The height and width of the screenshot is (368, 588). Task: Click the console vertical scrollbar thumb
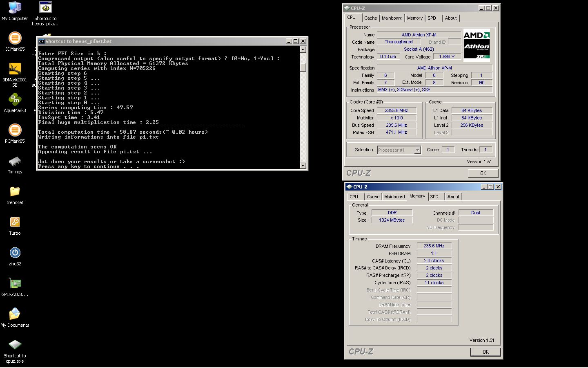(x=303, y=67)
